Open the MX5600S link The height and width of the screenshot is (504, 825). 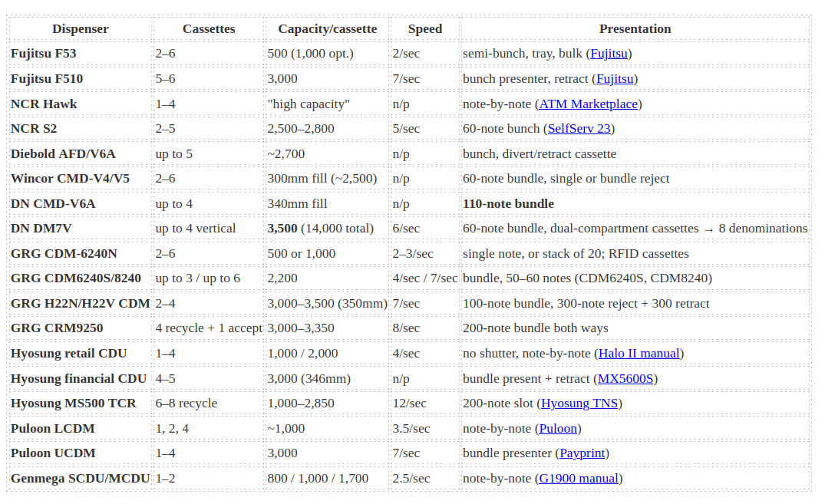tap(625, 379)
